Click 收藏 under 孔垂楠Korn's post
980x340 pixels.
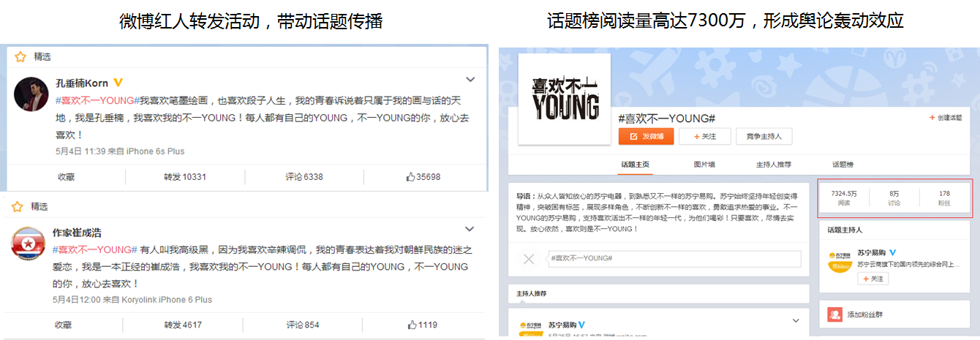[66, 177]
